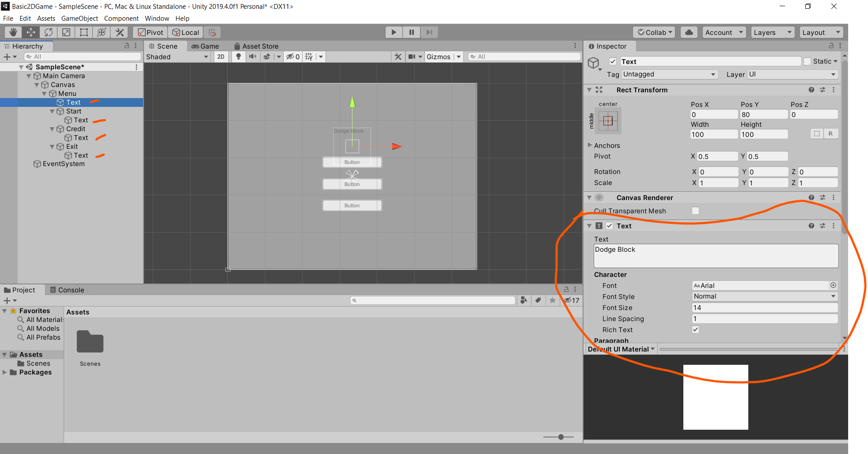Image resolution: width=868 pixels, height=454 pixels.
Task: Toggle 2D scene view mode
Action: click(x=221, y=57)
